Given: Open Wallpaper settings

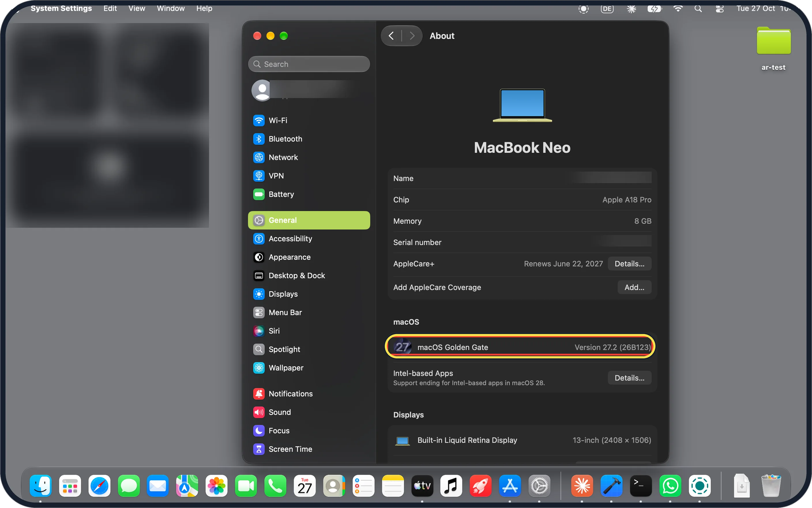Looking at the screenshot, I should tap(309, 368).
